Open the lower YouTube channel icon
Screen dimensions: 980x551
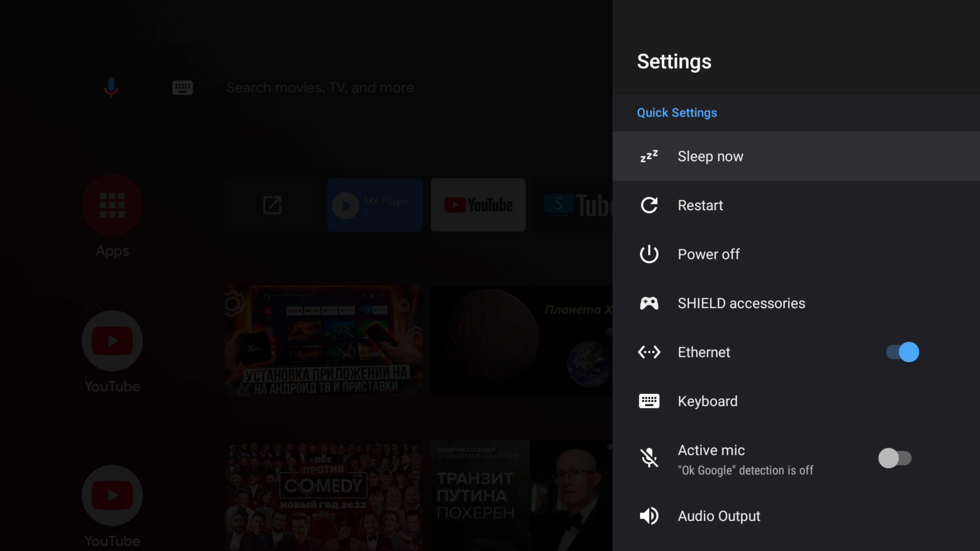[112, 495]
